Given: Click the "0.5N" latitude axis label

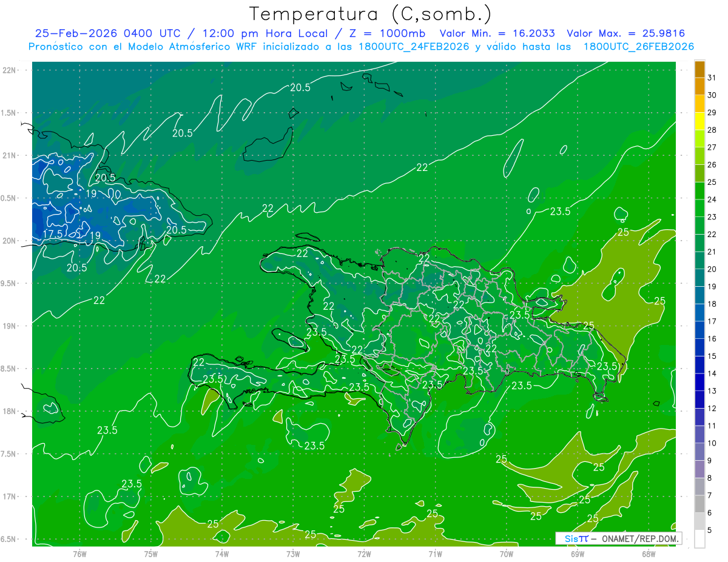Looking at the screenshot, I should [x=8, y=198].
